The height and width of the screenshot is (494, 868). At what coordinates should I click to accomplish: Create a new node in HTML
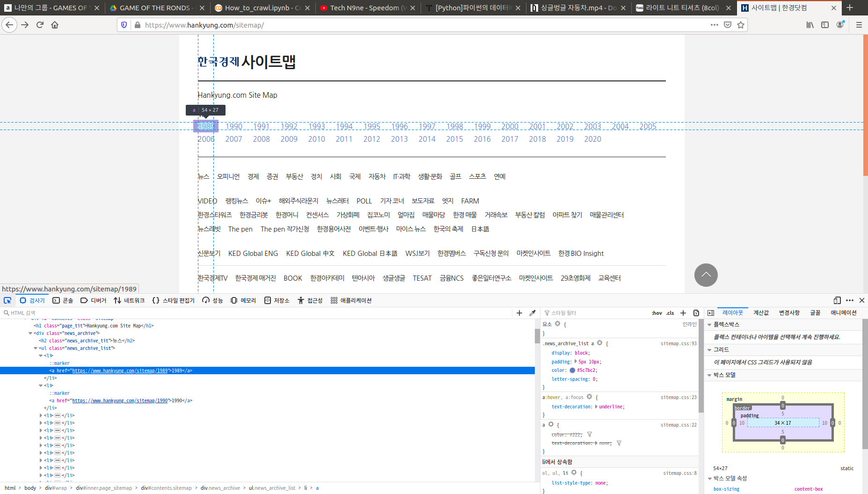click(x=519, y=313)
